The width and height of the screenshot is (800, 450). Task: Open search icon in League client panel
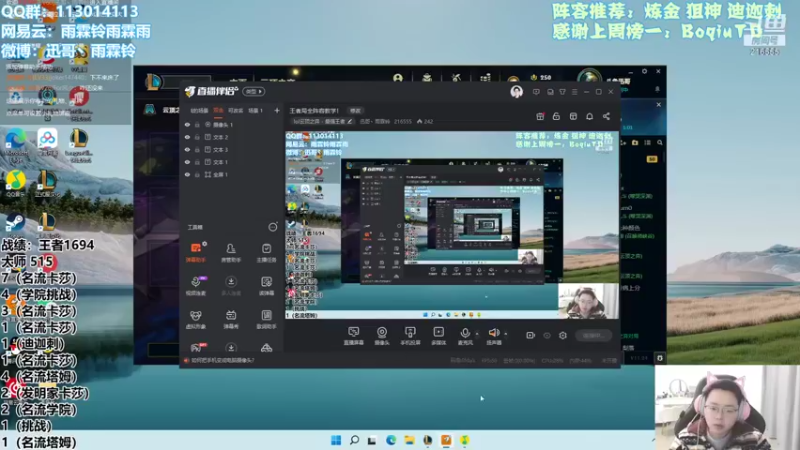[x=660, y=143]
